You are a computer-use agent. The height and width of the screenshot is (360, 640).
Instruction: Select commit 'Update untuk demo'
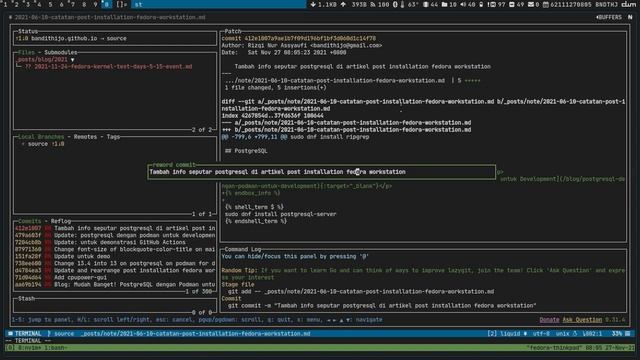click(x=115, y=256)
